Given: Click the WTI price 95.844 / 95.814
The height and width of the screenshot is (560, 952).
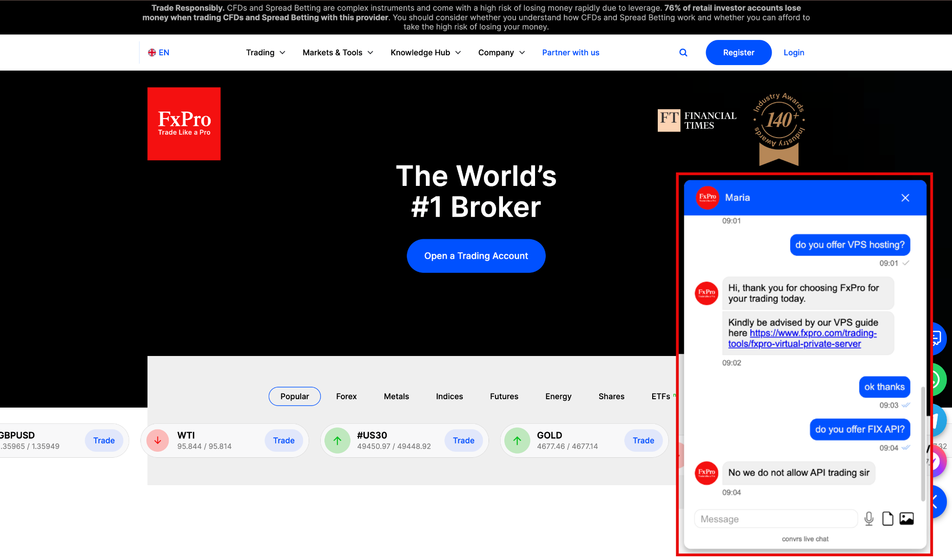Looking at the screenshot, I should tap(205, 446).
